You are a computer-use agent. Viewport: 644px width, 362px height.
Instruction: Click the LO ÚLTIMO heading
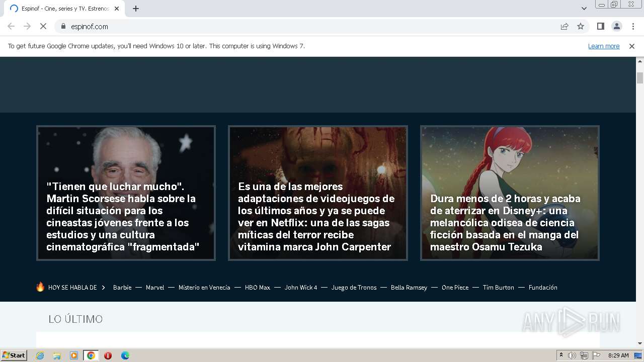tap(75, 319)
